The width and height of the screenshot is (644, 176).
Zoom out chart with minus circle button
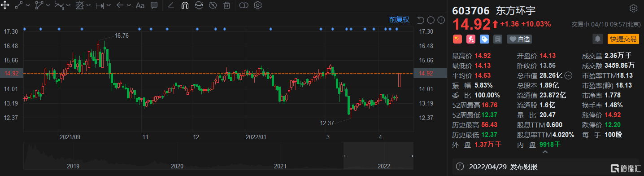(x=431, y=20)
